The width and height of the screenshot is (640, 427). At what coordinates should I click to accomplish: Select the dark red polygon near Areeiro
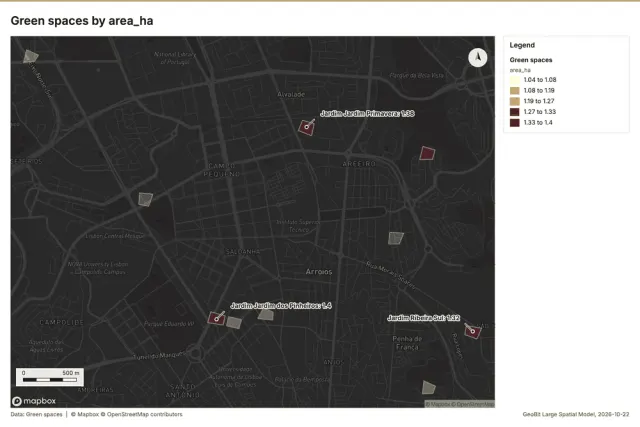427,153
